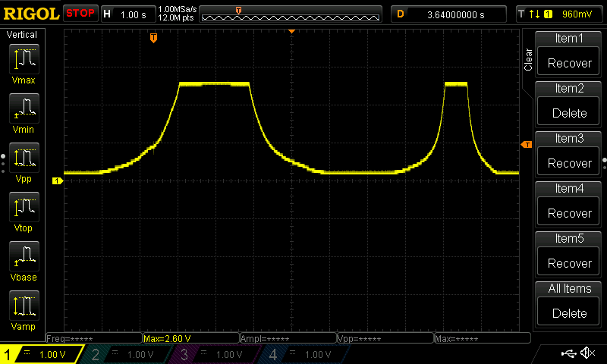Image resolution: width=607 pixels, height=364 pixels.
Task: Click the channel 1 ground level marker
Action: coord(58,180)
